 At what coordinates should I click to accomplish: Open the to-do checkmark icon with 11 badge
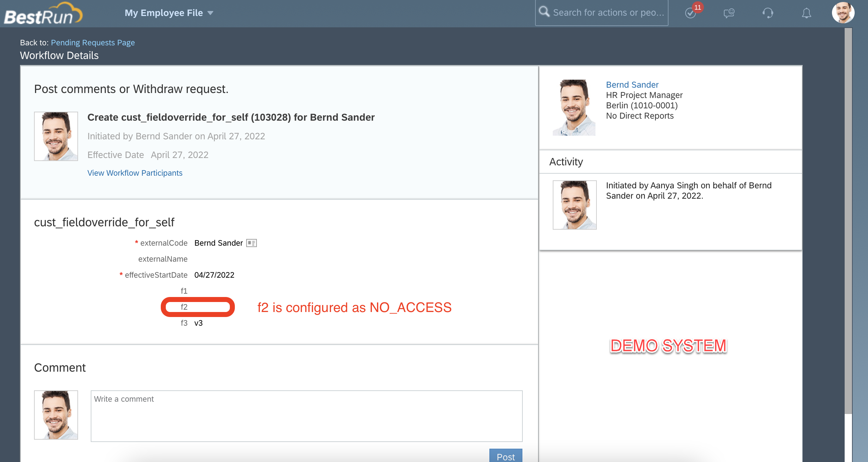click(691, 13)
